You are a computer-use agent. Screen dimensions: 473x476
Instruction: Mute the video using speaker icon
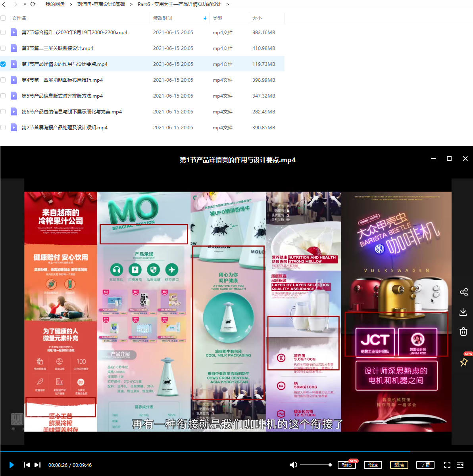pos(293,465)
